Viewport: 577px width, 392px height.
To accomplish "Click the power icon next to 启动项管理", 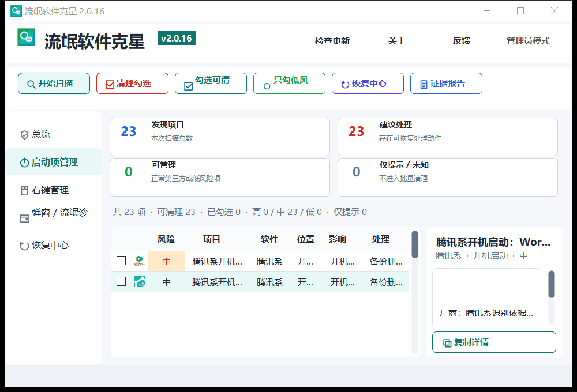I will [x=24, y=163].
